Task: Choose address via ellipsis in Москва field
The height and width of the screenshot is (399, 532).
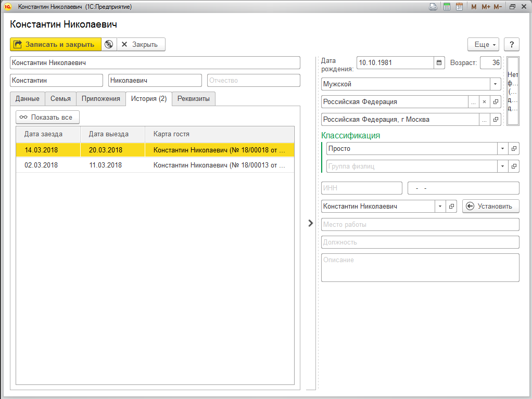Action: click(x=485, y=119)
